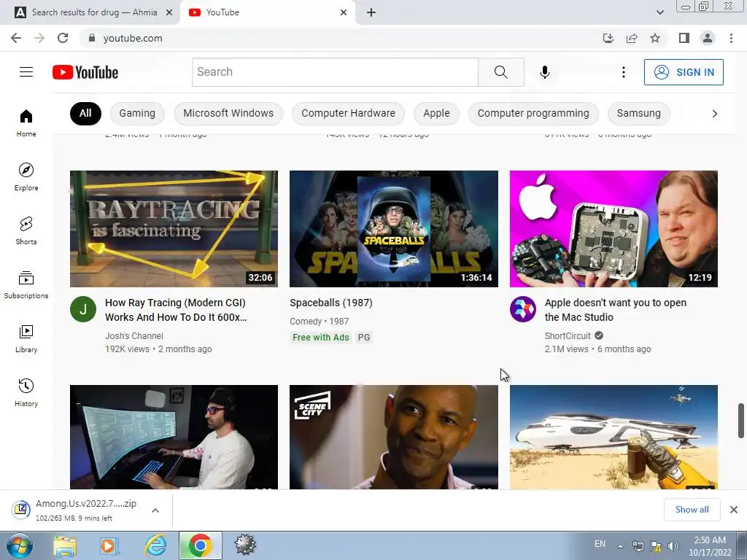
Task: Select the Gaming filter chip
Action: coord(137,113)
